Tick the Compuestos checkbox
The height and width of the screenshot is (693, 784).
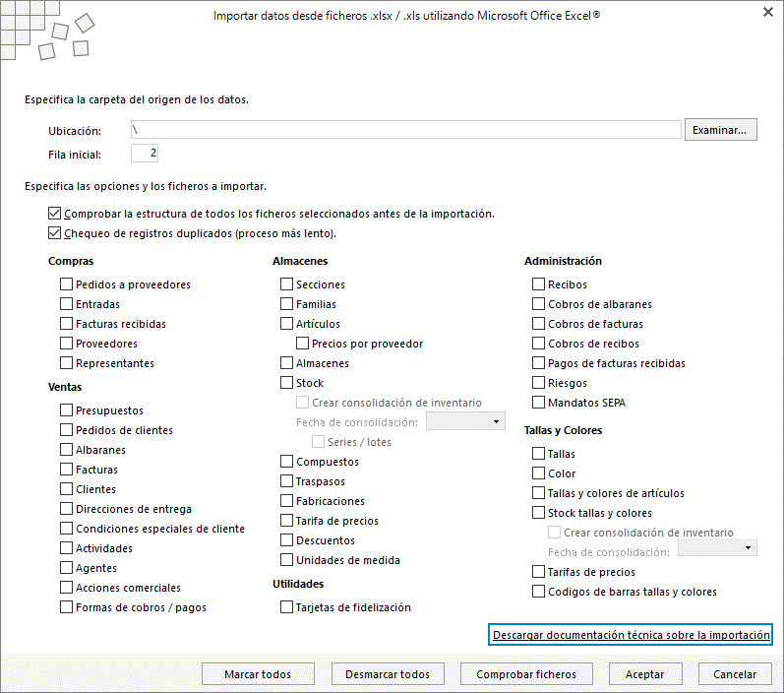[x=286, y=462]
